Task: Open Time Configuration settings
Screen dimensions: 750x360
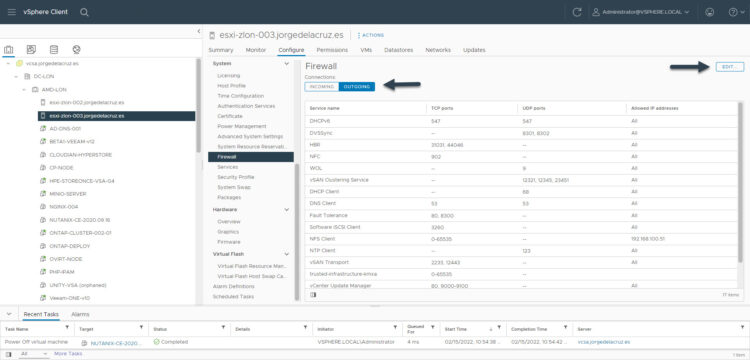Action: point(241,96)
